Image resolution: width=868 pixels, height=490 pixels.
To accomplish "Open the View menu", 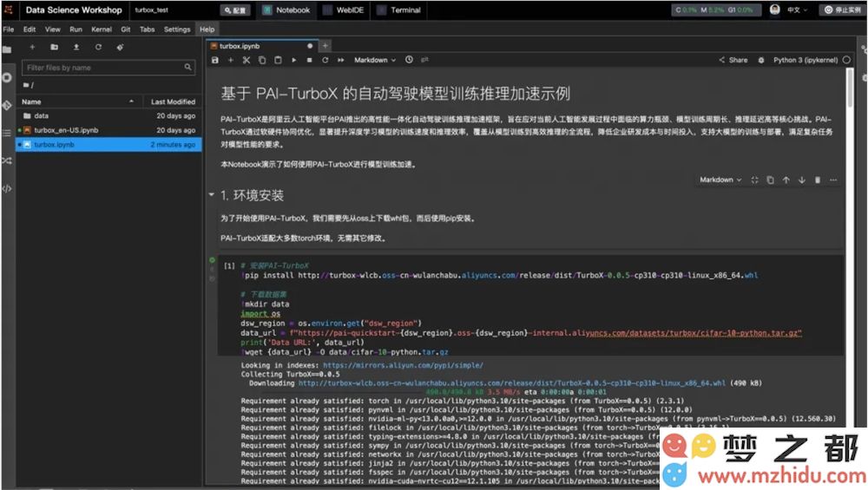I will click(53, 29).
